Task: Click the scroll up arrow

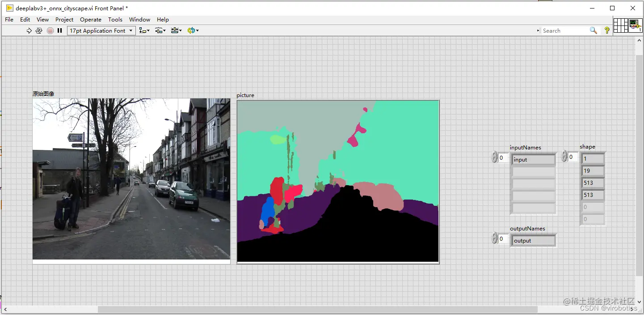Action: click(x=640, y=41)
